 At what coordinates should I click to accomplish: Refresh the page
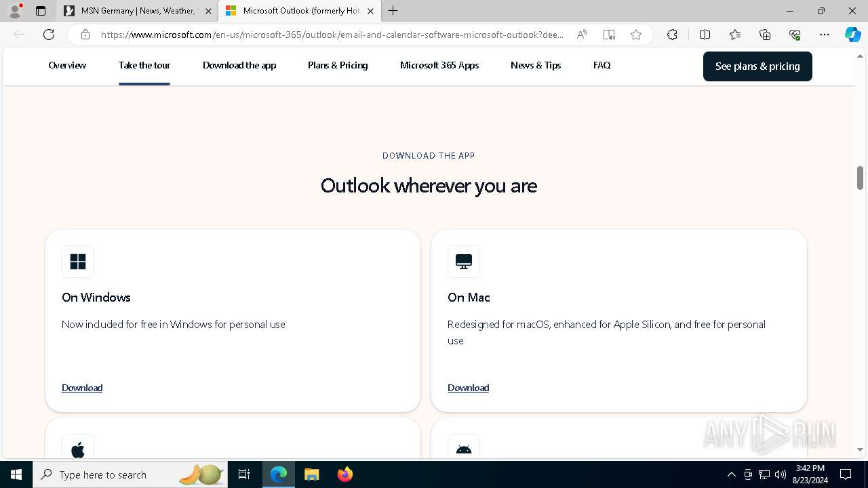pyautogui.click(x=49, y=35)
